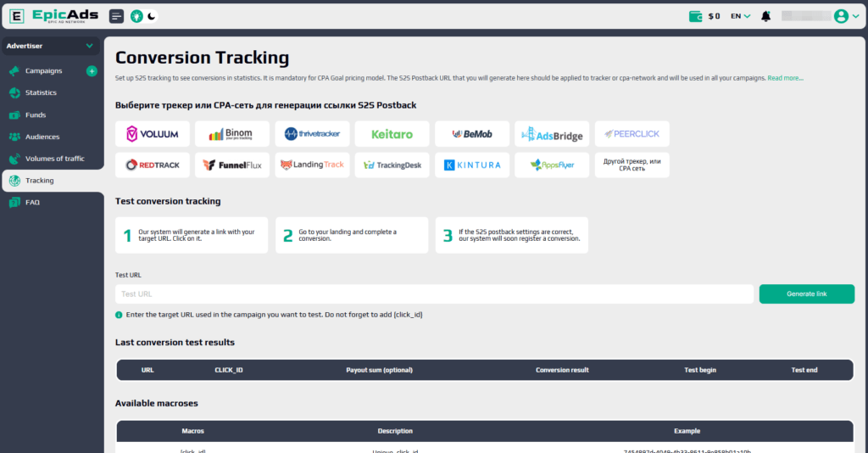
Task: Select the Voluum tracker
Action: pos(153,134)
